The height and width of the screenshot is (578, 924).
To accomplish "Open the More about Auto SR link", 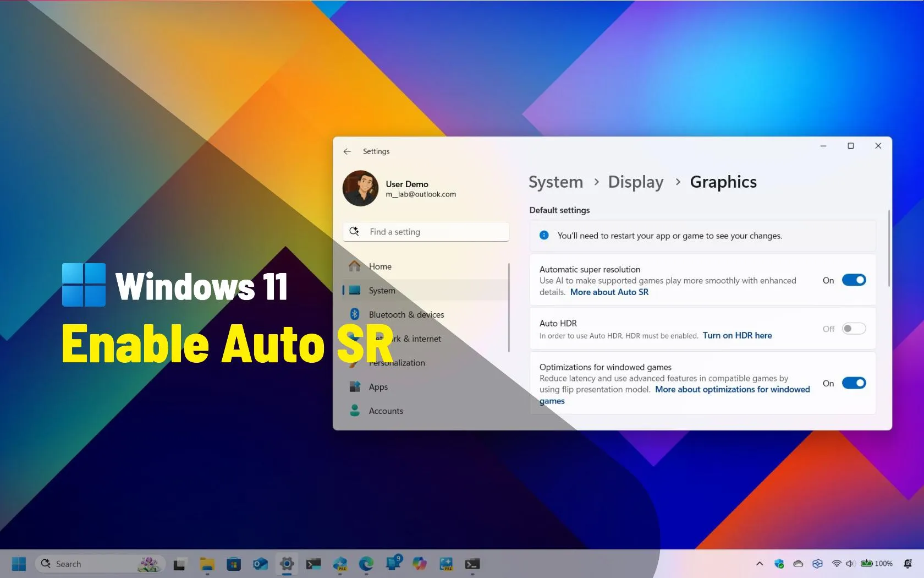I will [609, 292].
